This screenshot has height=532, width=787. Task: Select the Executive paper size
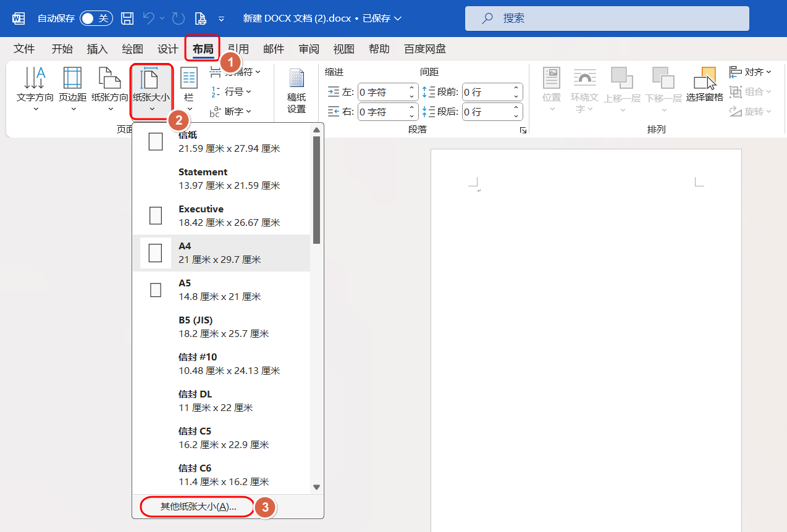221,216
